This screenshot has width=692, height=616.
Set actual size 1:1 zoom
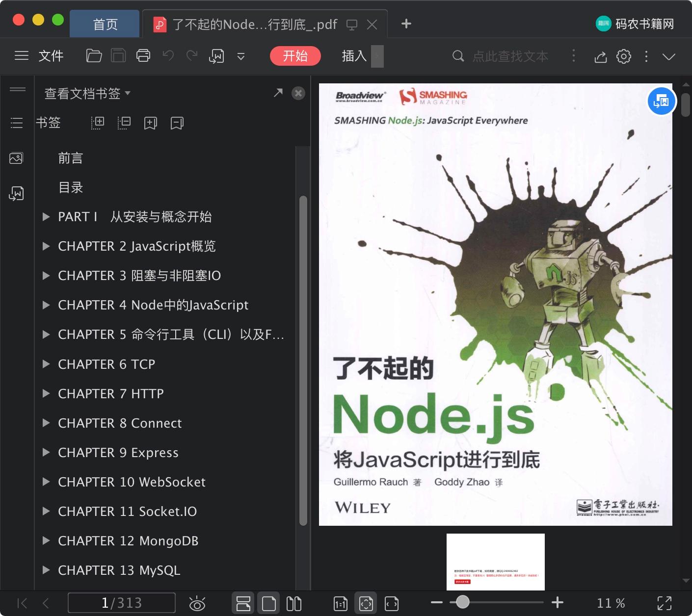click(x=341, y=604)
